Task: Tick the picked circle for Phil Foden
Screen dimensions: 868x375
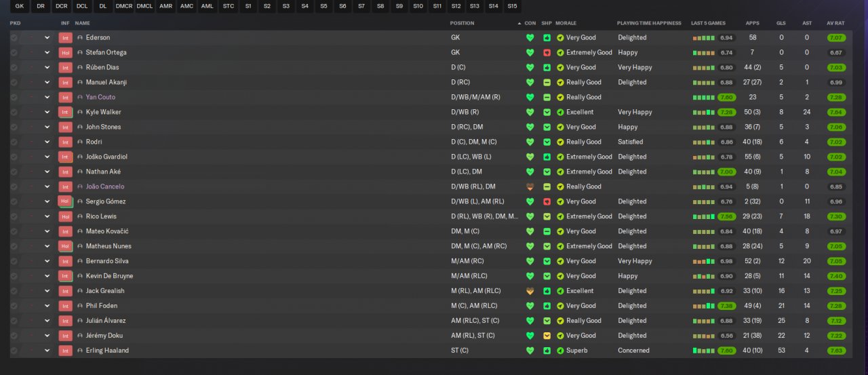Action: pos(14,307)
